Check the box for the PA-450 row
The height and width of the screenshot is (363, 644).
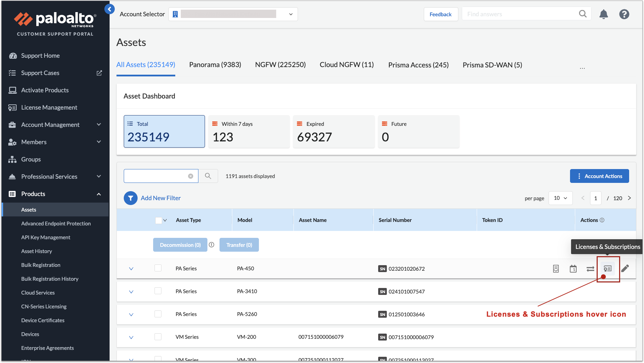(x=158, y=268)
